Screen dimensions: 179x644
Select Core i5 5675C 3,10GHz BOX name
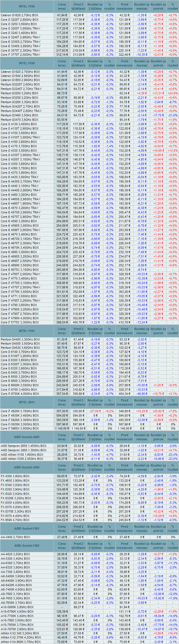click(20, 270)
